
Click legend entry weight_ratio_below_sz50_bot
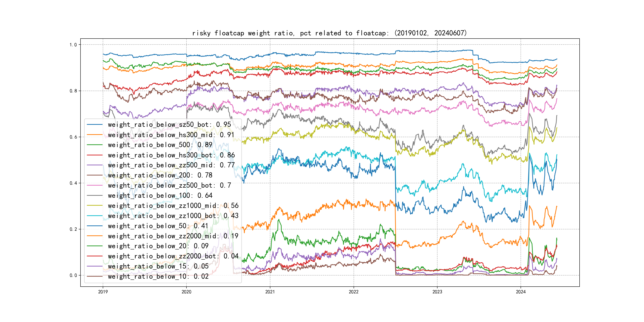coord(169,124)
